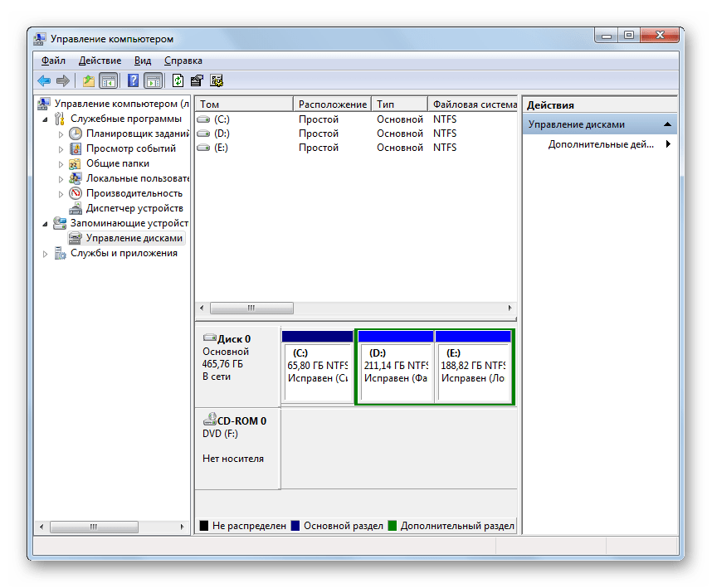
Task: Sort volumes by Файловая система column header
Action: (473, 104)
